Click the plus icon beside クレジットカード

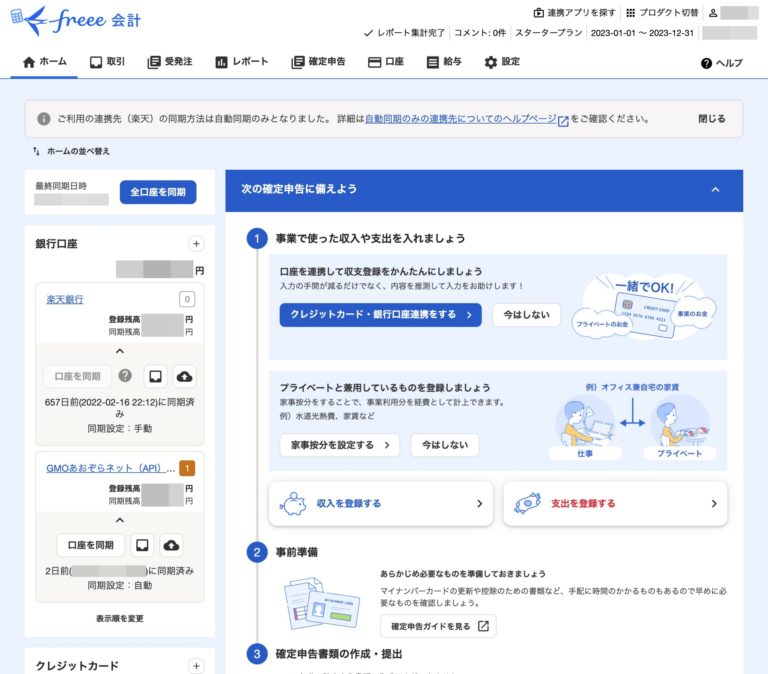click(x=196, y=666)
